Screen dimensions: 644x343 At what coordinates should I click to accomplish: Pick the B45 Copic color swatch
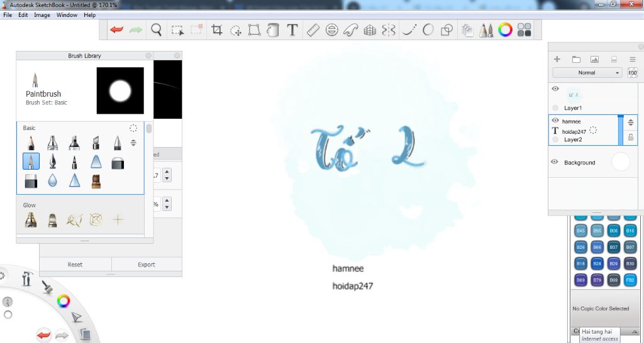[580, 231]
